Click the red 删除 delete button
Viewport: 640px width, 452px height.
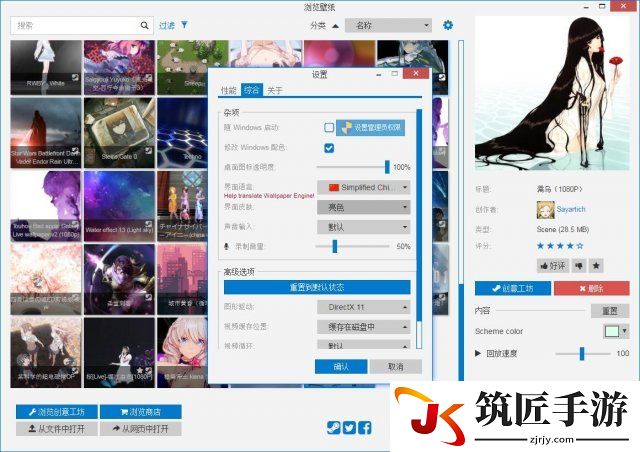coord(591,288)
